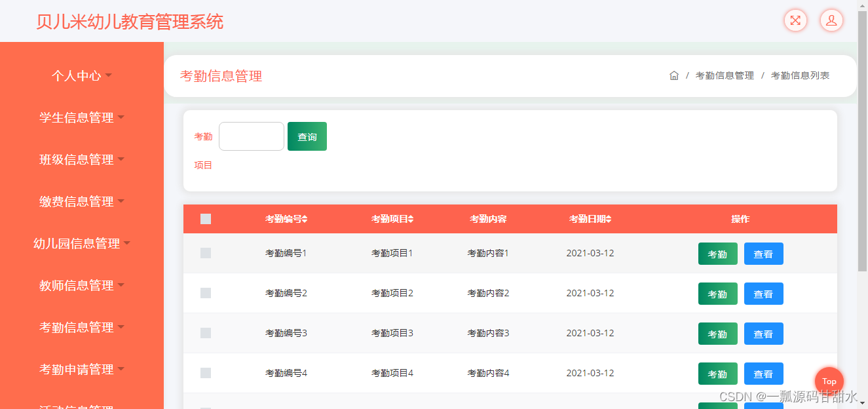Click cell 考勤内容2
Screen dimensions: 868x409
click(488, 293)
